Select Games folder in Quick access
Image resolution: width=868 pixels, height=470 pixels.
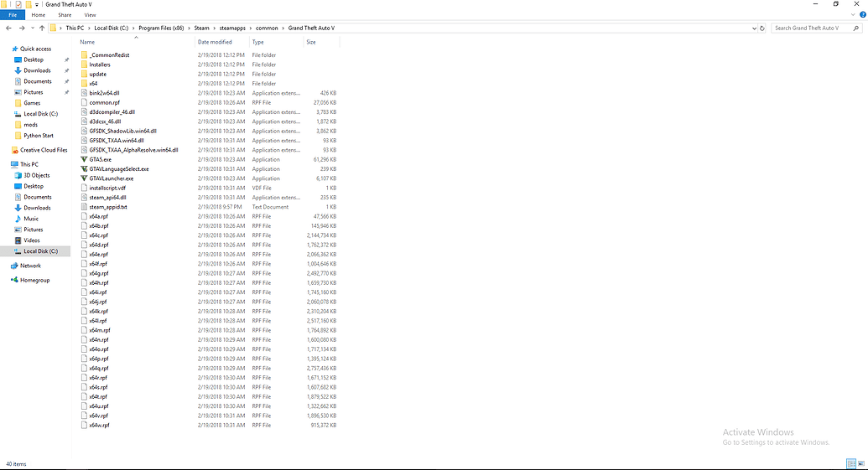[x=32, y=103]
